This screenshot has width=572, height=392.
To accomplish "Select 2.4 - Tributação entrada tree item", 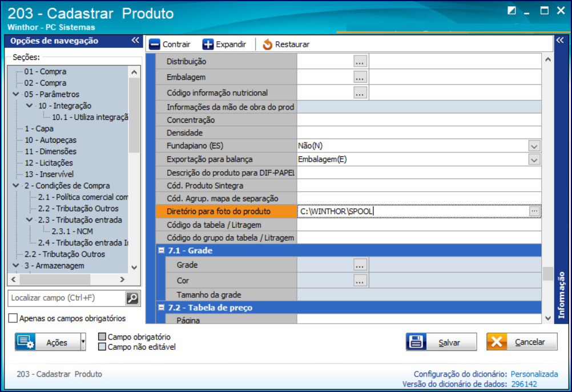I will coord(83,243).
